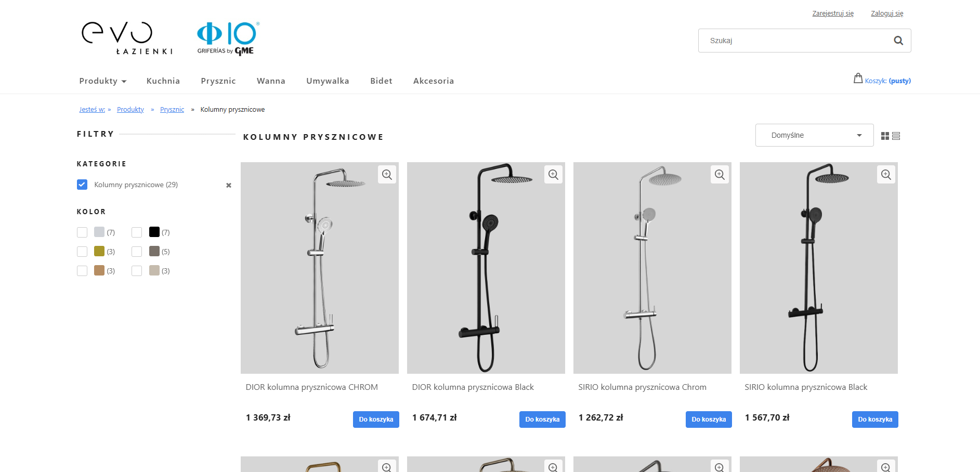Remove the Kolumny prysznicowe filter
This screenshot has width=980, height=472.
point(229,186)
